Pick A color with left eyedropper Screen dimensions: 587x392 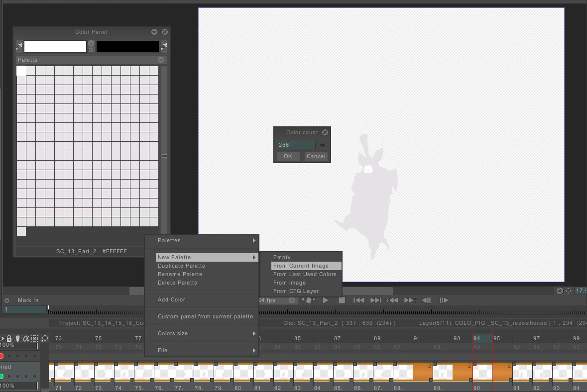point(19,46)
